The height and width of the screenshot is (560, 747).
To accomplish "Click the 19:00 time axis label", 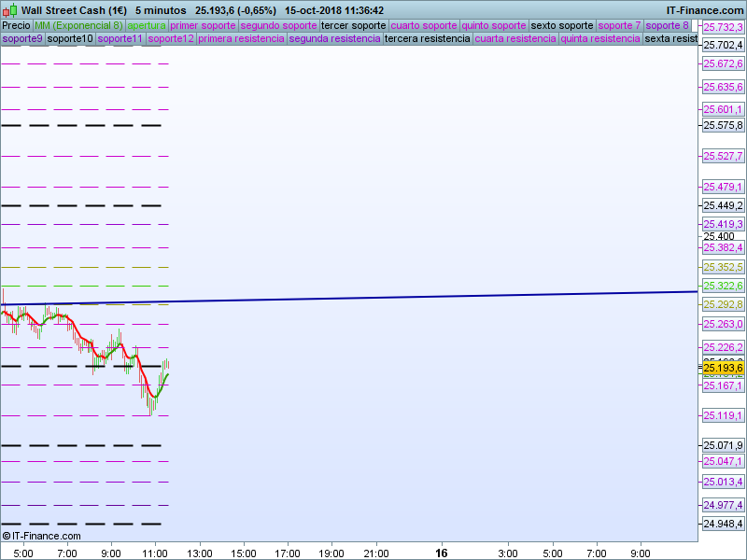I will 331,553.
